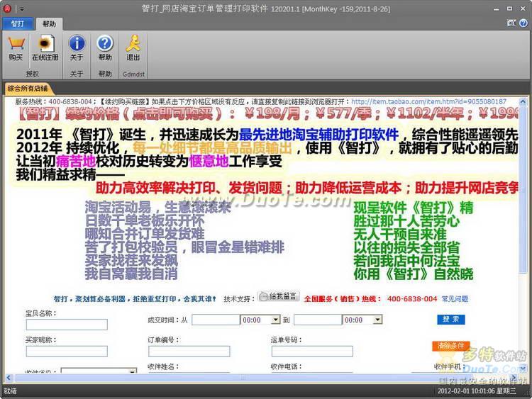Click the application logo icon in title bar
Image resolution: width=532 pixels, height=399 pixels.
pos(7,9)
